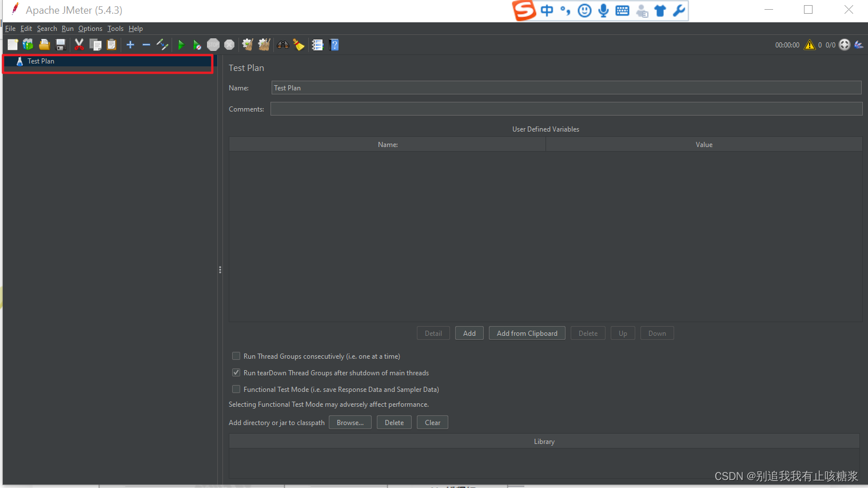The image size is (868, 488).
Task: Create a new test plan with New icon
Action: [13, 45]
